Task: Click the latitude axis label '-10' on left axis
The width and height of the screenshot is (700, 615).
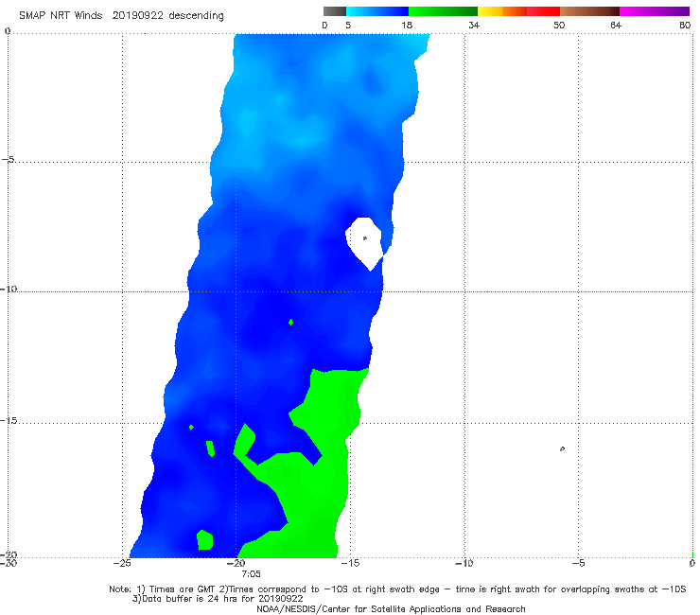Action: tap(9, 289)
